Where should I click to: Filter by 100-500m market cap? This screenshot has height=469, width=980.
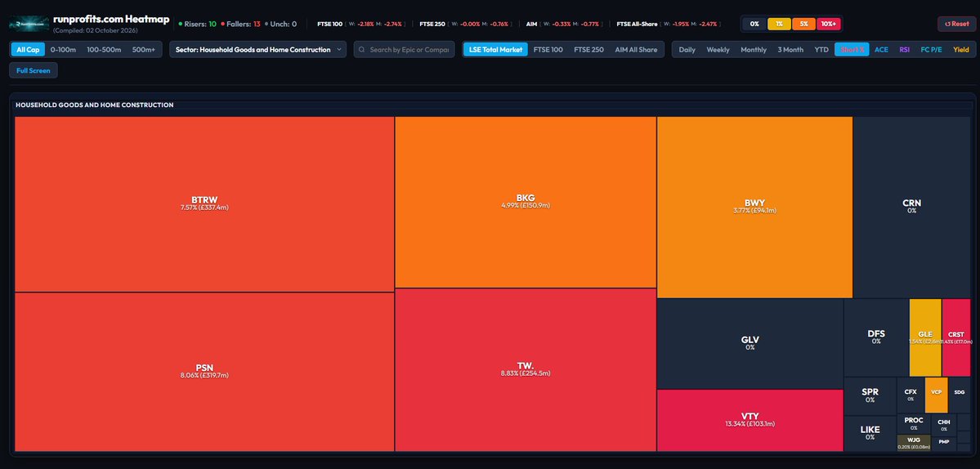click(x=104, y=49)
